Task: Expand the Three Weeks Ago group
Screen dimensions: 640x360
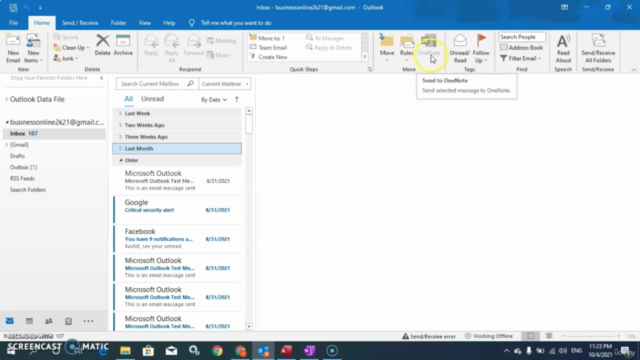Action: point(120,137)
